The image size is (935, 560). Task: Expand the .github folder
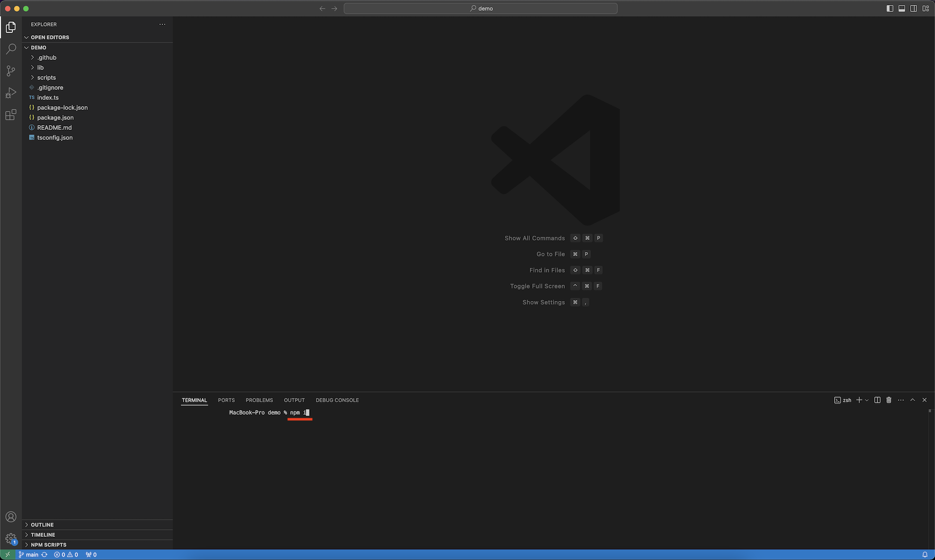tap(47, 57)
